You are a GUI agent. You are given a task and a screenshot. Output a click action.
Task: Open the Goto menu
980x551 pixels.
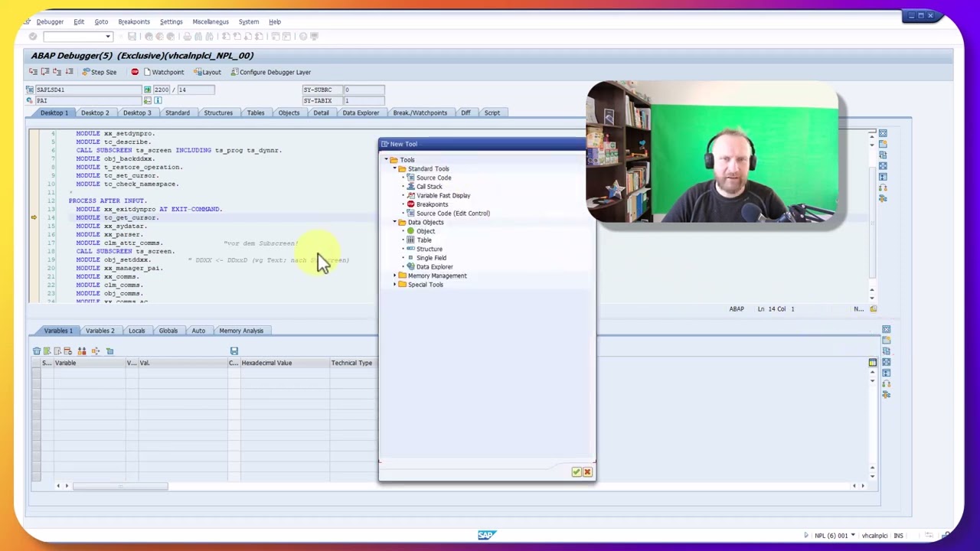coord(101,21)
